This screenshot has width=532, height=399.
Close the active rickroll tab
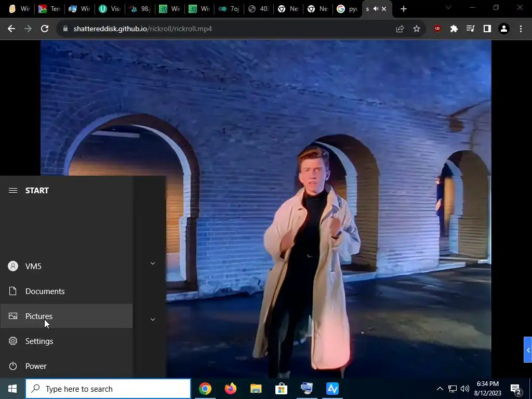click(x=384, y=9)
